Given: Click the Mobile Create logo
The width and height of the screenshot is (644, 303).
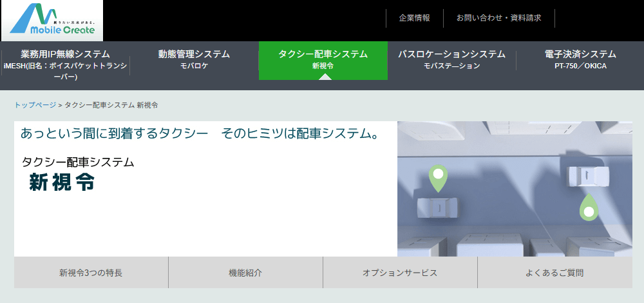Looking at the screenshot, I should pyautogui.click(x=52, y=21).
